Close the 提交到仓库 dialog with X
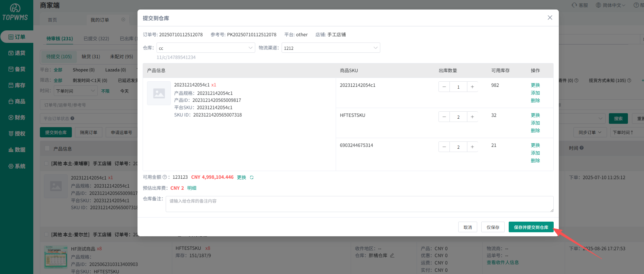 (x=550, y=18)
